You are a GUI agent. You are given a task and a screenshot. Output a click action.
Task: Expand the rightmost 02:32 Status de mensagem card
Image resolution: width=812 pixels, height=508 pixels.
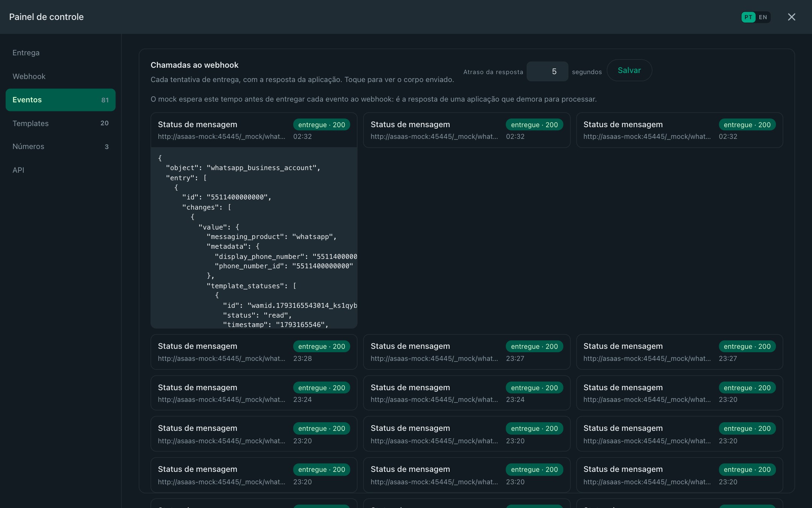click(x=679, y=130)
